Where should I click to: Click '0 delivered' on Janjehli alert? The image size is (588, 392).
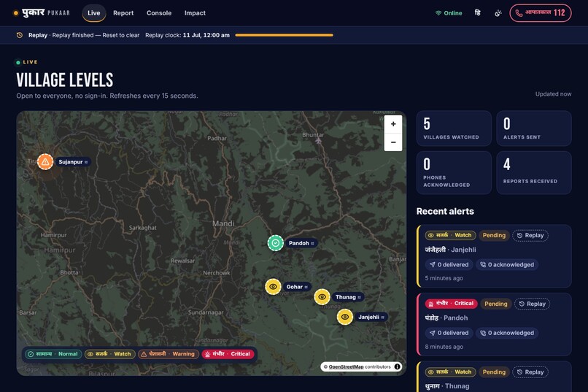[449, 264]
